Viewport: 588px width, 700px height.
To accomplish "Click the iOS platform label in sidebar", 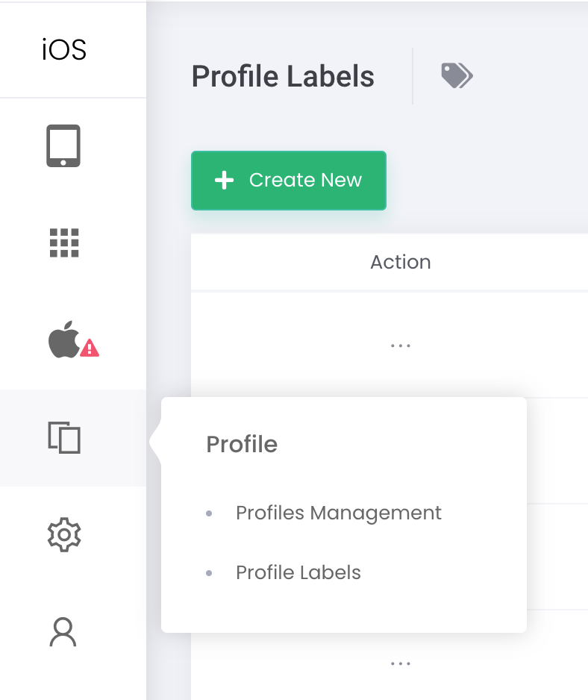I will [64, 49].
